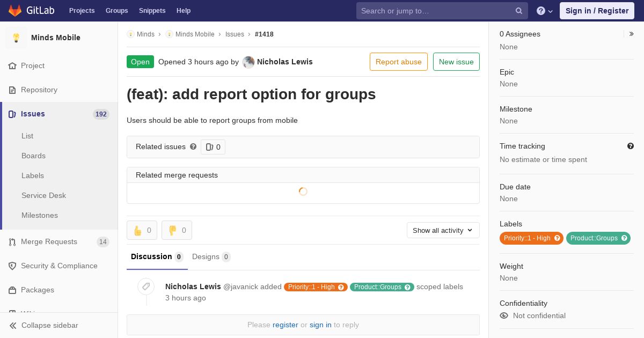644x338 pixels.
Task: Click the Time tracking help icon
Action: (631, 146)
